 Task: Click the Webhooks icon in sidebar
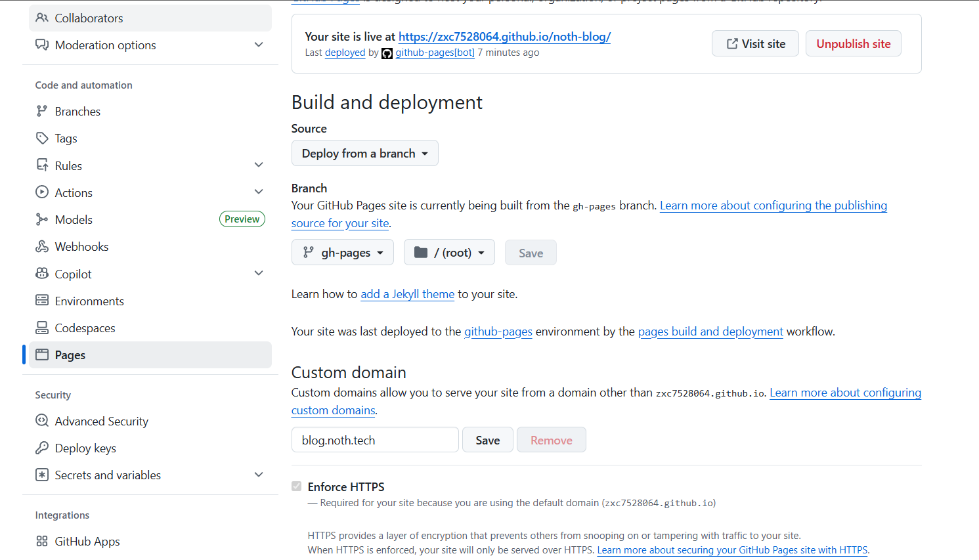tap(42, 247)
